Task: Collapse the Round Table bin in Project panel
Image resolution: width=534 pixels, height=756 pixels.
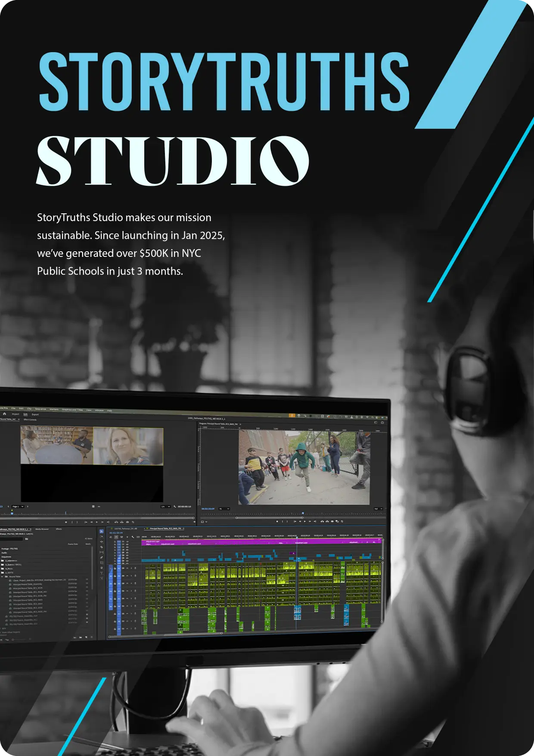Action: pos(2,577)
